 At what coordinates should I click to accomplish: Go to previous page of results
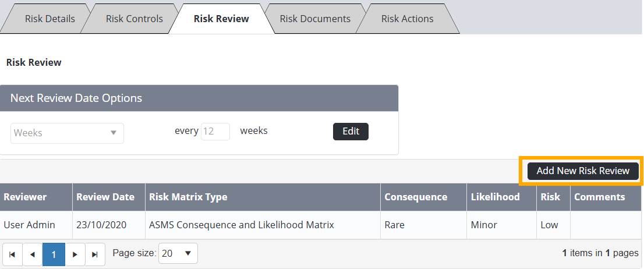[32, 254]
